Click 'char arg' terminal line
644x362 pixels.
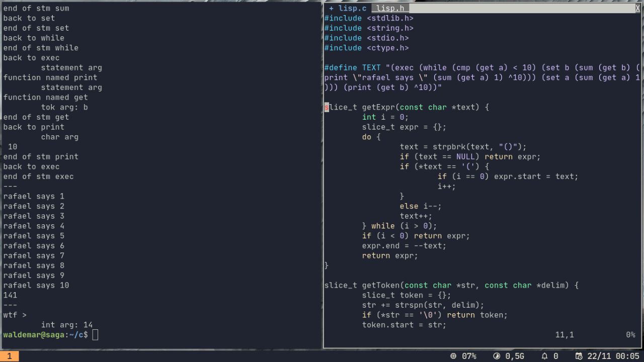[60, 137]
